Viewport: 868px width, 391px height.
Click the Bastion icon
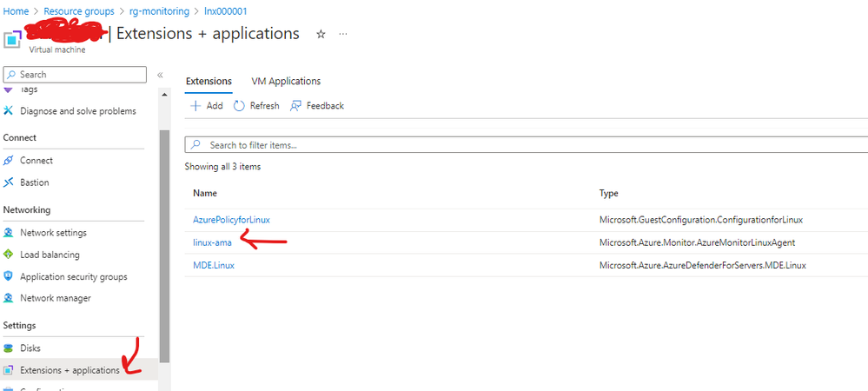pos(8,182)
